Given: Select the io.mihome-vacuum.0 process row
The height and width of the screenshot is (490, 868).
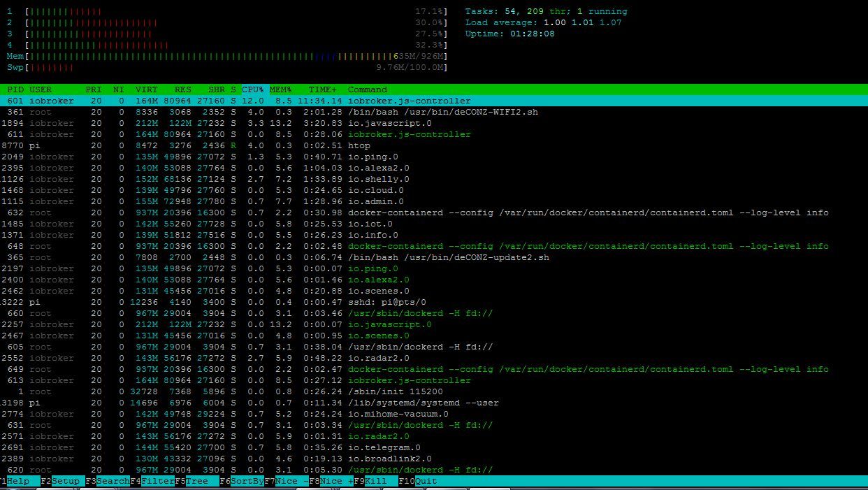Looking at the screenshot, I should pyautogui.click(x=434, y=414).
